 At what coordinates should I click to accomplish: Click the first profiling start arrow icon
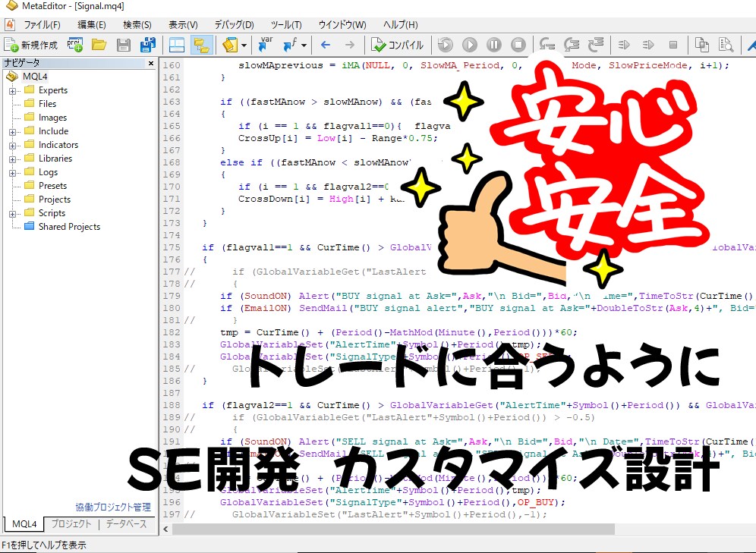[x=624, y=46]
